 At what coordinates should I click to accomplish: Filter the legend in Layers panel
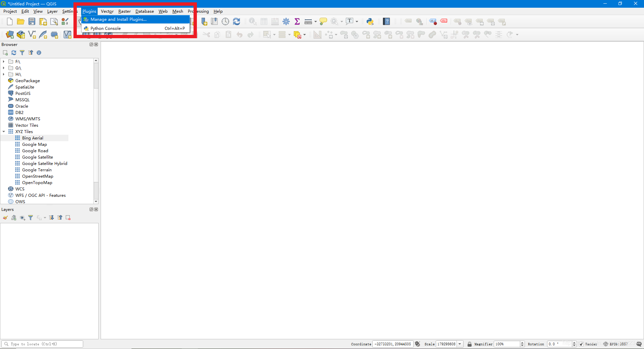pos(31,218)
